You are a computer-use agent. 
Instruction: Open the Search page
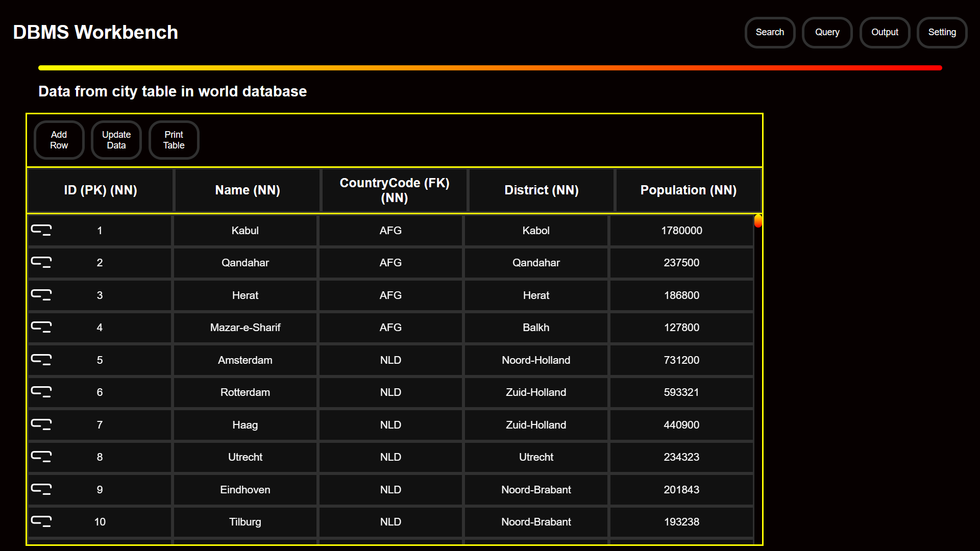click(x=770, y=32)
